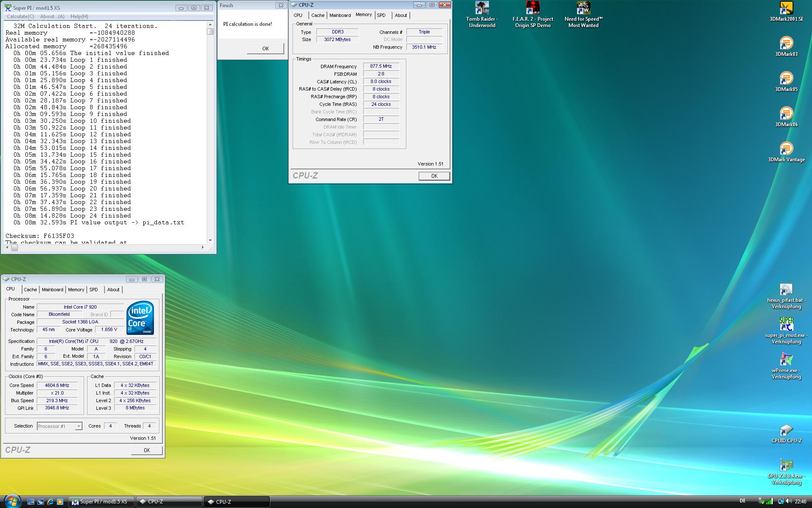The image size is (812, 508).
Task: Switch to Mainboard tab in bottom CPU-Z window
Action: pyautogui.click(x=52, y=290)
